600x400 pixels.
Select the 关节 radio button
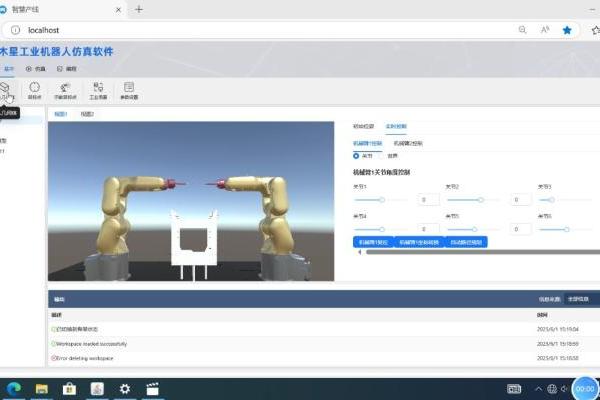tap(358, 156)
